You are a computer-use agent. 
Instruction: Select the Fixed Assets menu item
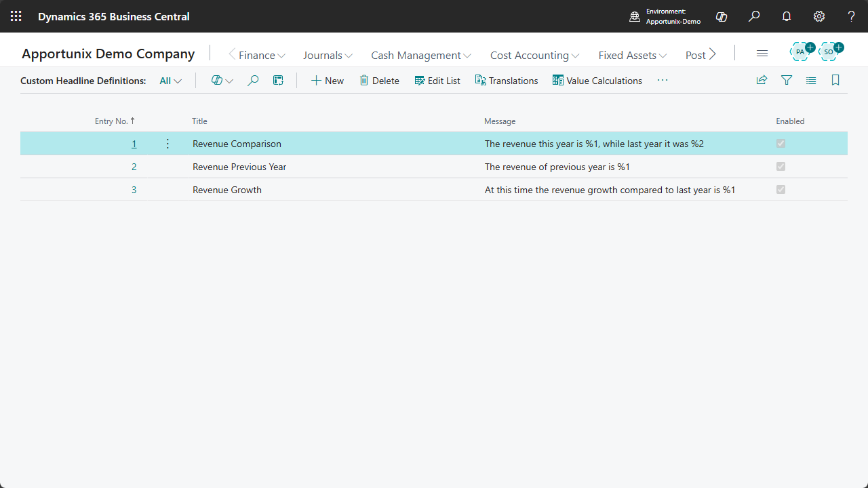pyautogui.click(x=631, y=55)
